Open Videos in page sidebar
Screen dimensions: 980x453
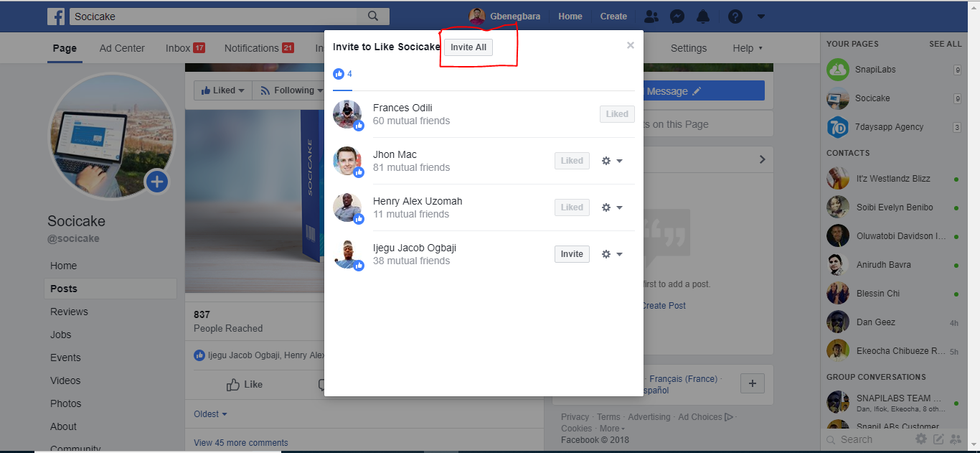click(65, 380)
